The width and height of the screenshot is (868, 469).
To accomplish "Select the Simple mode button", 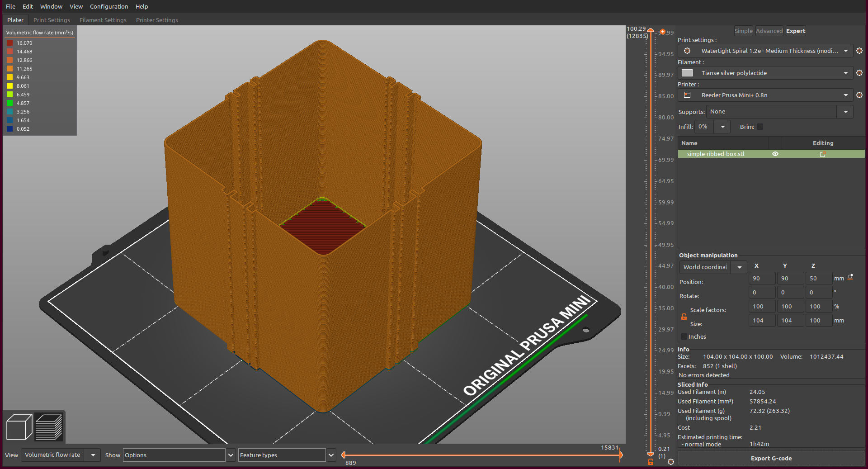I will click(x=743, y=31).
